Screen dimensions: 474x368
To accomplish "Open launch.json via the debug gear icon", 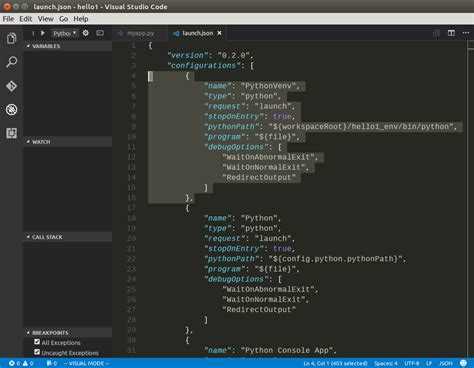I will [86, 33].
